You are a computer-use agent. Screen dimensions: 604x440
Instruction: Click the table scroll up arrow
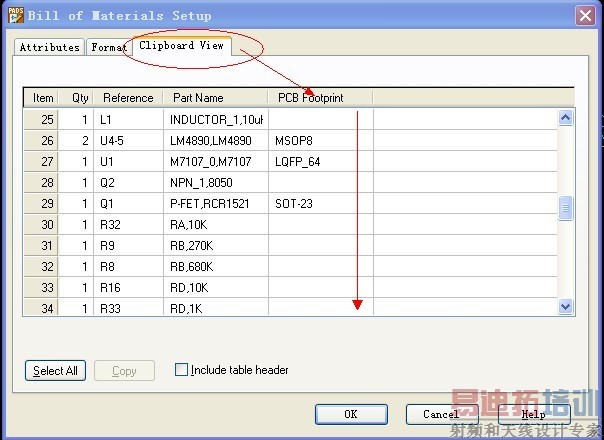565,118
